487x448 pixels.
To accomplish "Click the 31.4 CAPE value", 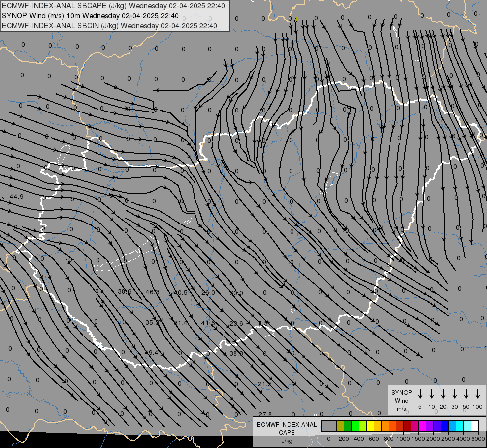I will point(180,323).
